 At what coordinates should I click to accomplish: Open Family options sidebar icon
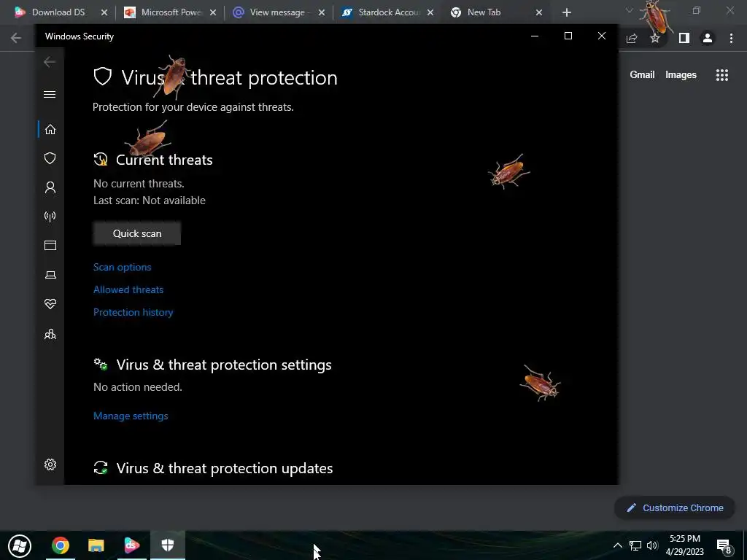point(50,334)
